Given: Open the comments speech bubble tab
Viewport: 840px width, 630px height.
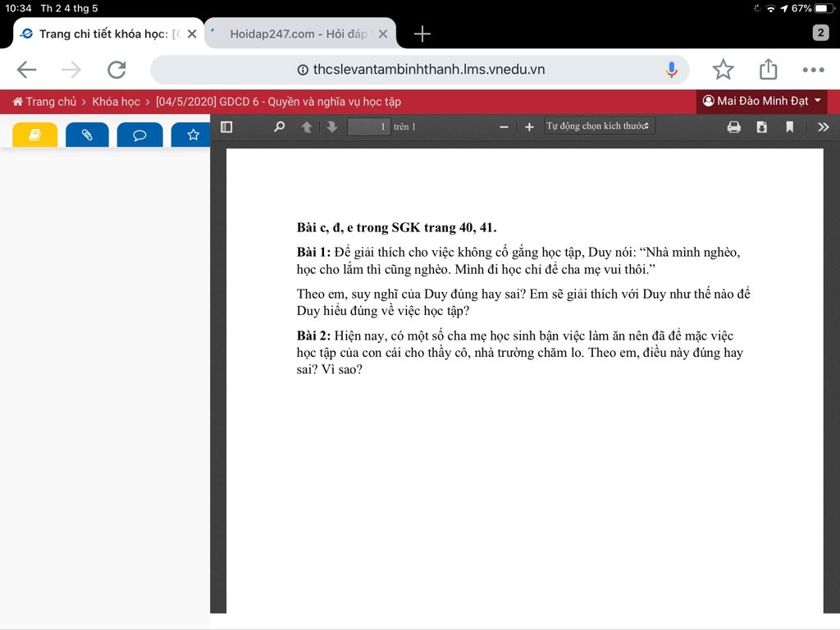Looking at the screenshot, I should coord(139,135).
